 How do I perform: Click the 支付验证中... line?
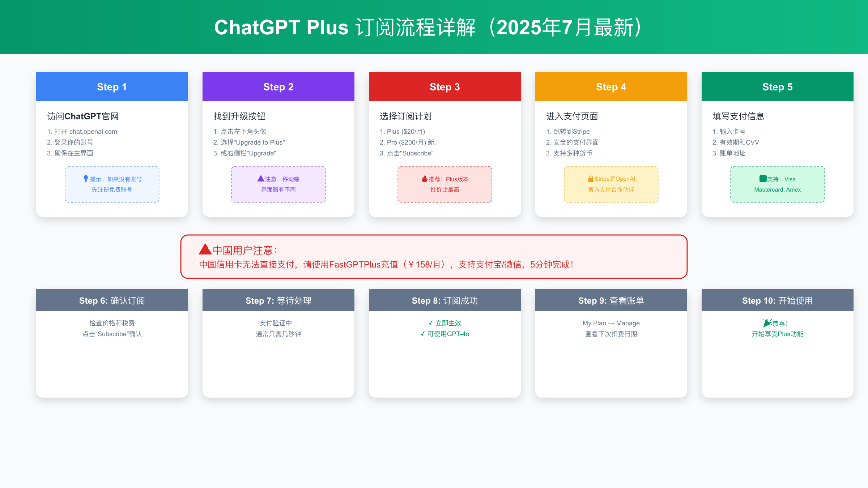pyautogui.click(x=278, y=323)
